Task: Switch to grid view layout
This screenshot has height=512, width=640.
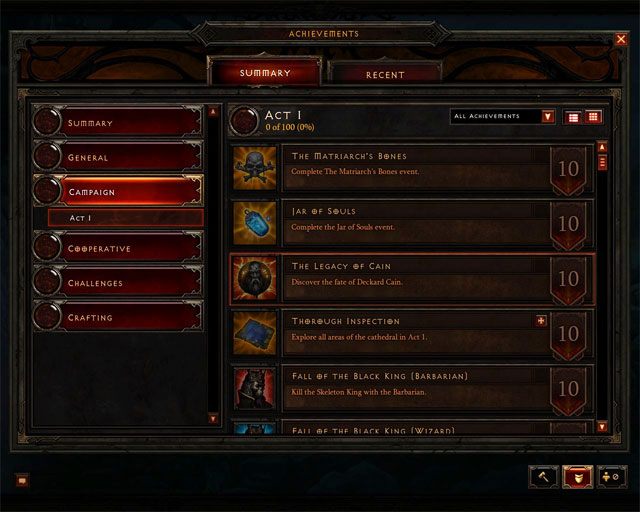Action: tap(593, 117)
